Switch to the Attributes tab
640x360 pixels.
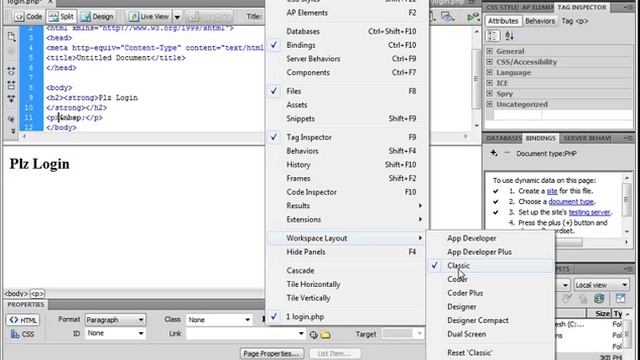pos(503,21)
